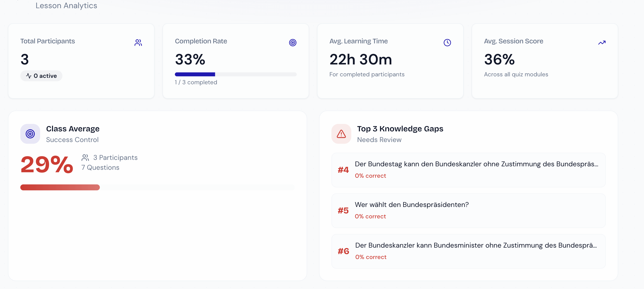Click the clock icon on Avg. Learning Time card
This screenshot has width=644, height=289.
pos(447,43)
